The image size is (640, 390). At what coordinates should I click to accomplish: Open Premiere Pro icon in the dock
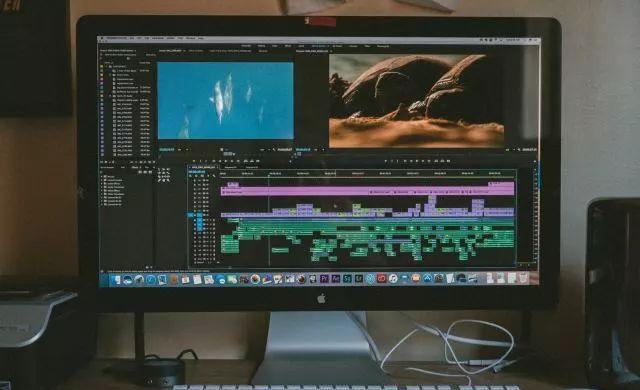click(x=324, y=279)
